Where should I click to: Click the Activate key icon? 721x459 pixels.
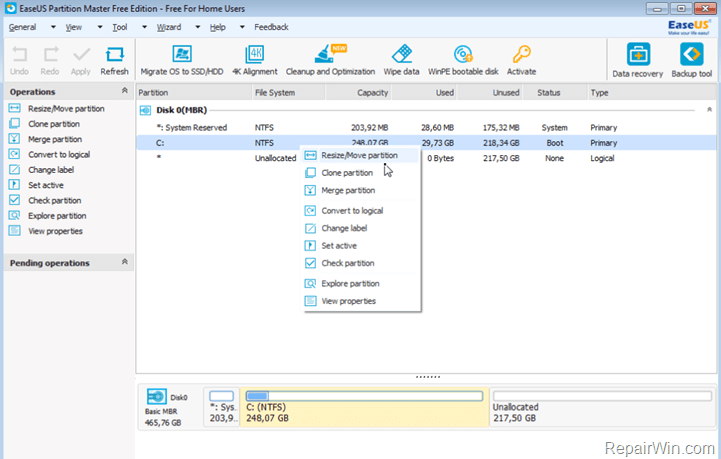pyautogui.click(x=521, y=54)
